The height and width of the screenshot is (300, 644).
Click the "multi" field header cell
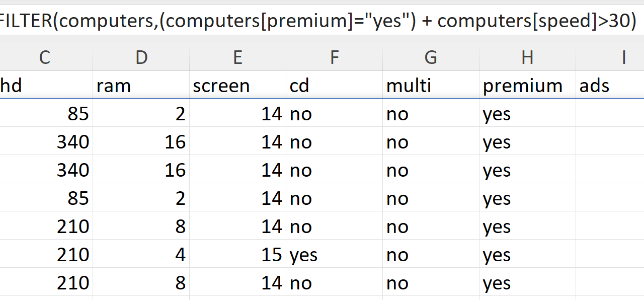pos(431,86)
